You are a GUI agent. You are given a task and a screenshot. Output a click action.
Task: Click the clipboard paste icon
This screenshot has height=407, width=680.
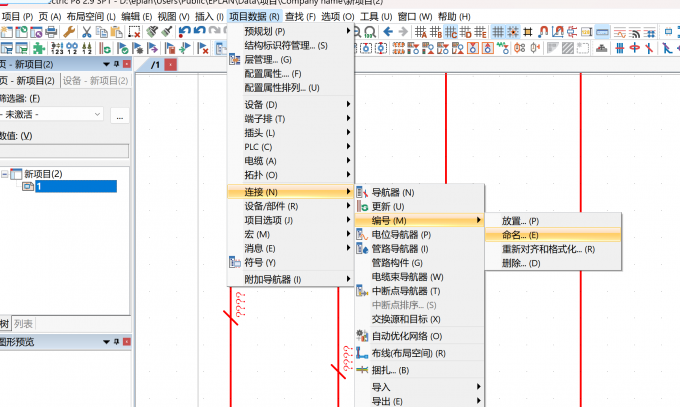coord(116,32)
